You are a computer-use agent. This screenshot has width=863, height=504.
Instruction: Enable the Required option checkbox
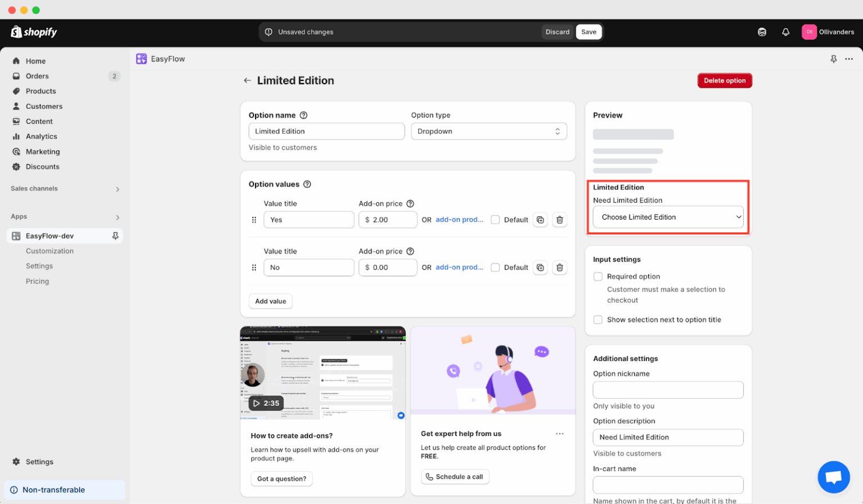(x=598, y=276)
